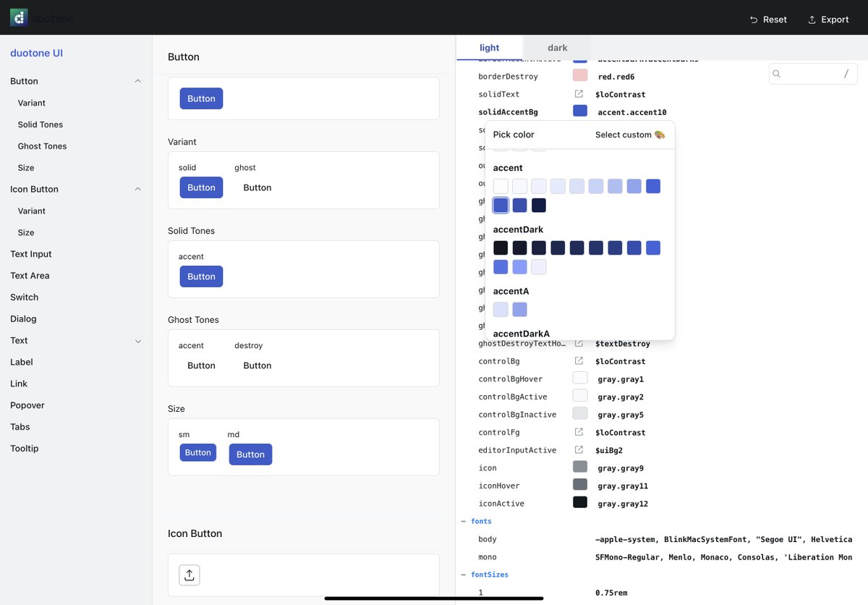Open Text Area in the sidebar
Image resolution: width=868 pixels, height=605 pixels.
(x=30, y=276)
